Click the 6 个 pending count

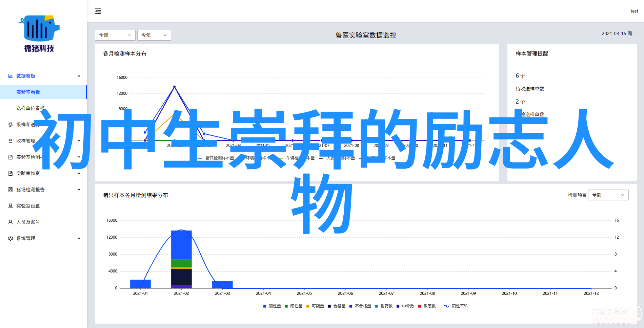pos(520,76)
